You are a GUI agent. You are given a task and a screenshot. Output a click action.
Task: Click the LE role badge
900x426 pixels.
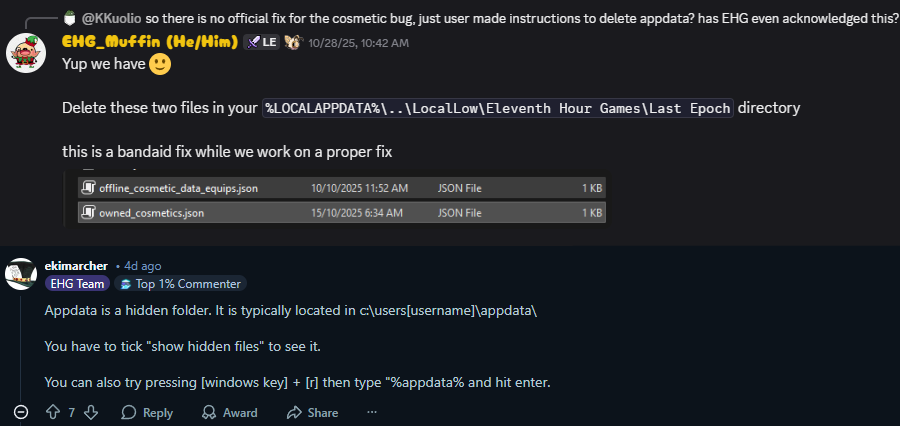(262, 42)
